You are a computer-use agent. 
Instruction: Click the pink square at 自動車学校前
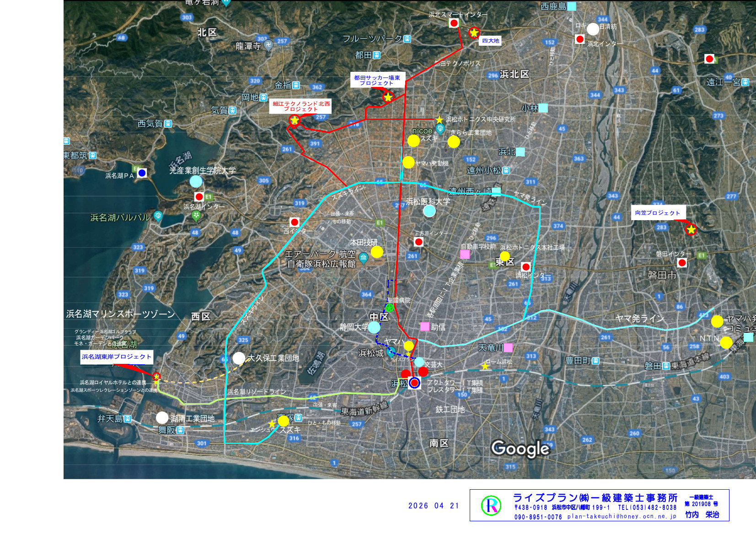[x=465, y=254]
